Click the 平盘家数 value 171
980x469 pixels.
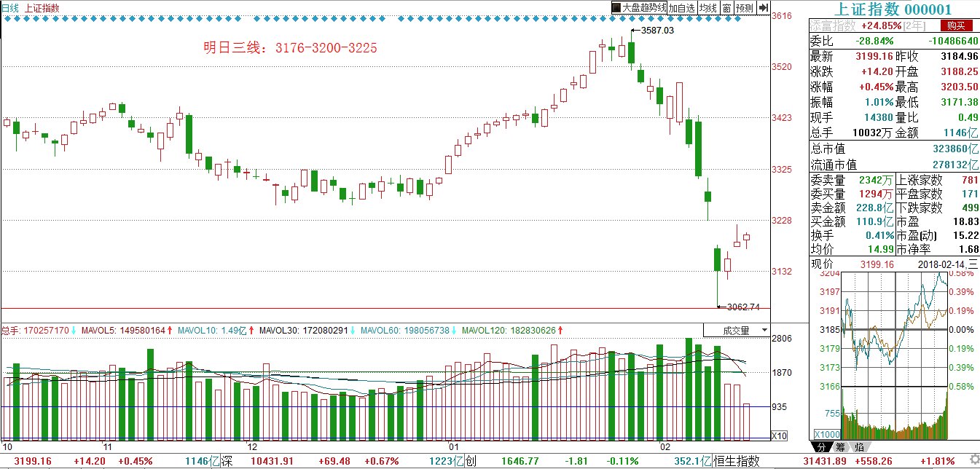[x=970, y=194]
